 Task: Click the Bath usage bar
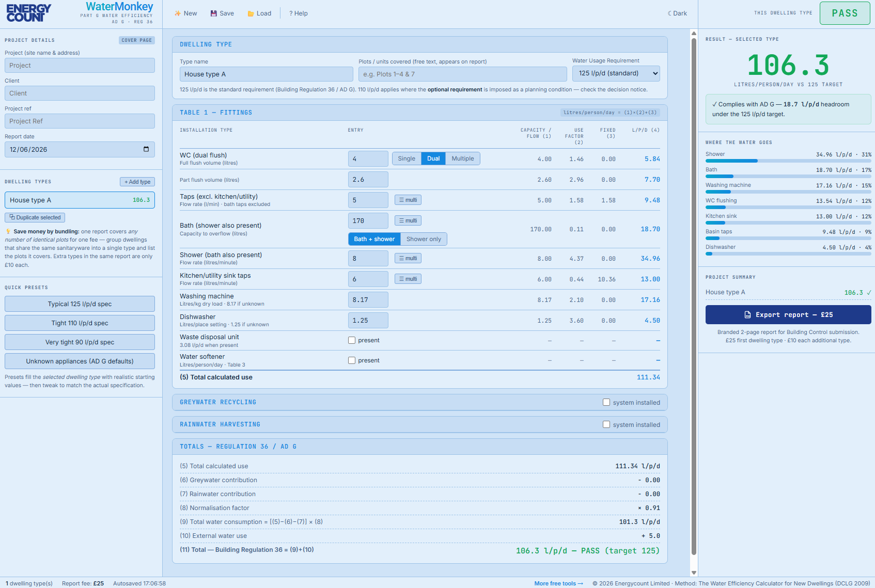tap(788, 177)
